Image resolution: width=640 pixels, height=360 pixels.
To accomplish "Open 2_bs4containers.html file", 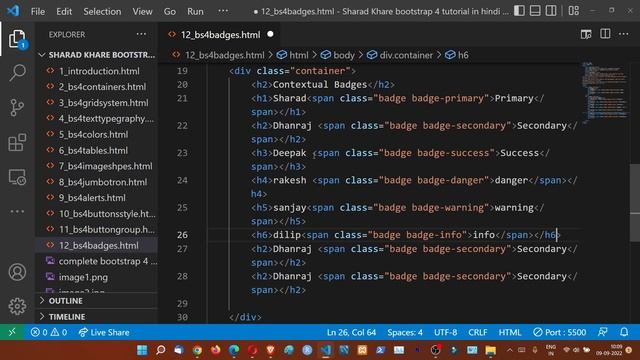I will (x=102, y=87).
